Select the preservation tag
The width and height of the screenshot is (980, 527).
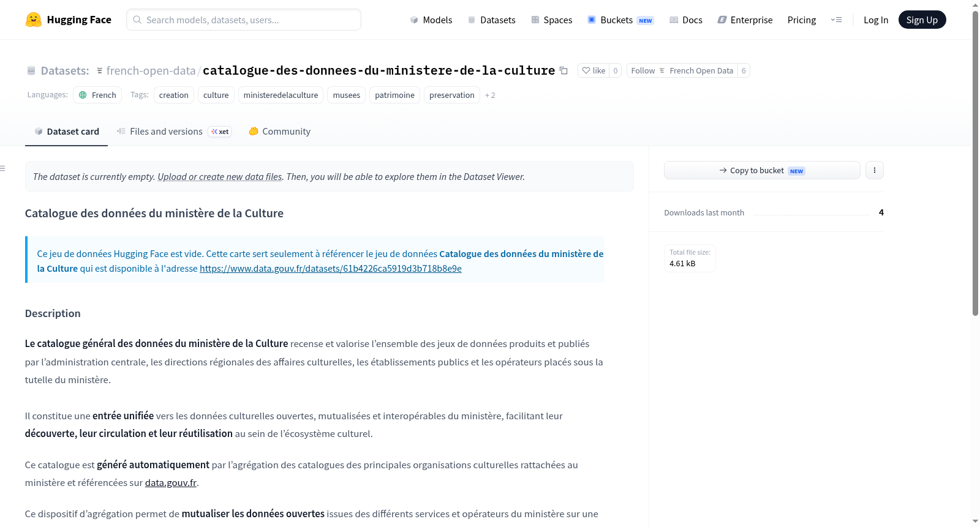point(452,95)
